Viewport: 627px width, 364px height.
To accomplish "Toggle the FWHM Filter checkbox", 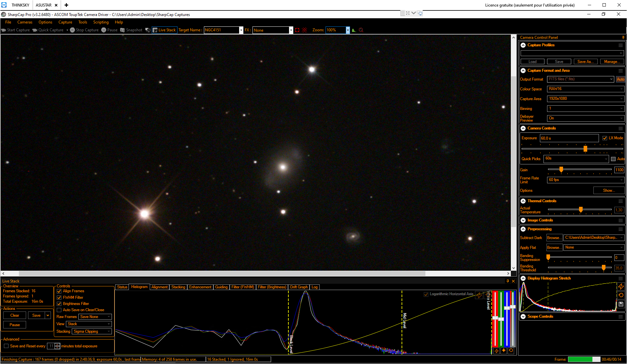I will coord(59,297).
